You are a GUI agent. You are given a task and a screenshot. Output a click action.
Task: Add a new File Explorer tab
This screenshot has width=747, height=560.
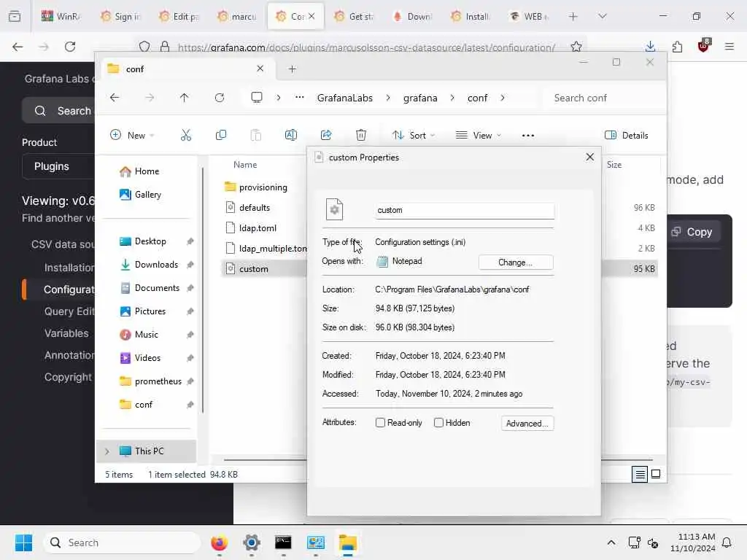292,69
